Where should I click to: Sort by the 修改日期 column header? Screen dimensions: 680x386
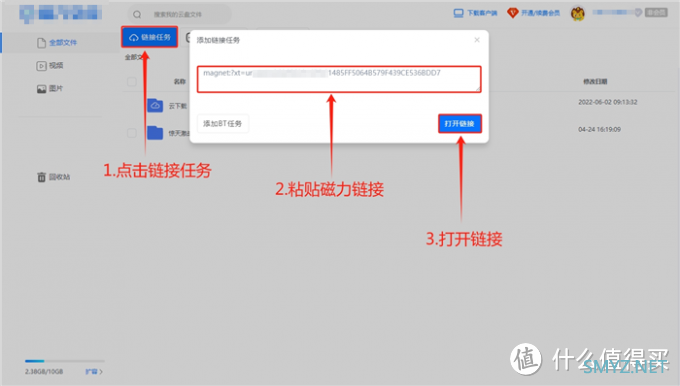595,82
